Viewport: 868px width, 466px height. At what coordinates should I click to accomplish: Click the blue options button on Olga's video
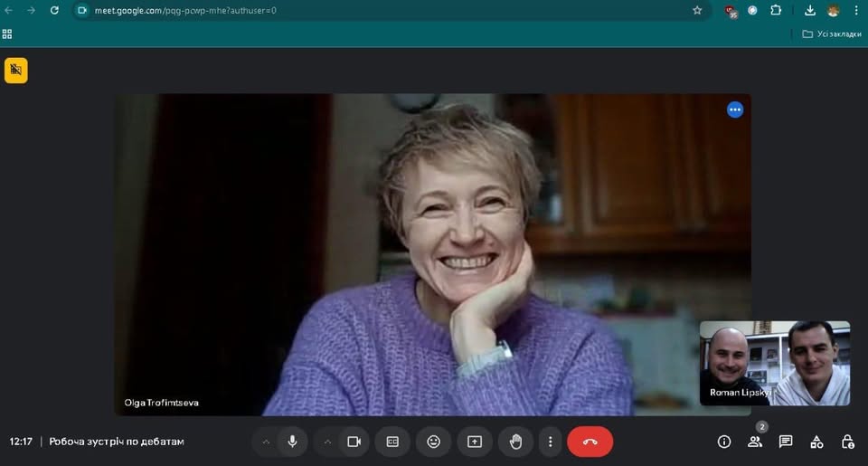click(x=735, y=109)
